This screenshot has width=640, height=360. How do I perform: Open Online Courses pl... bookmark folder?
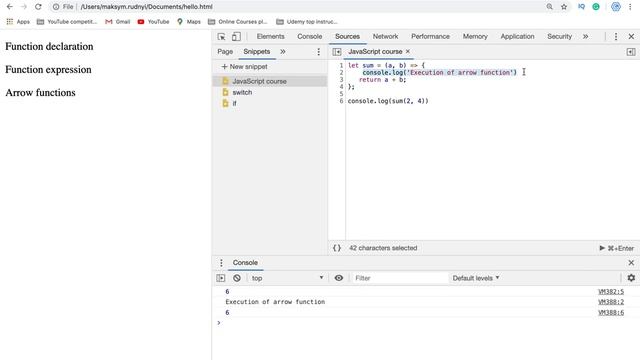[238, 22]
